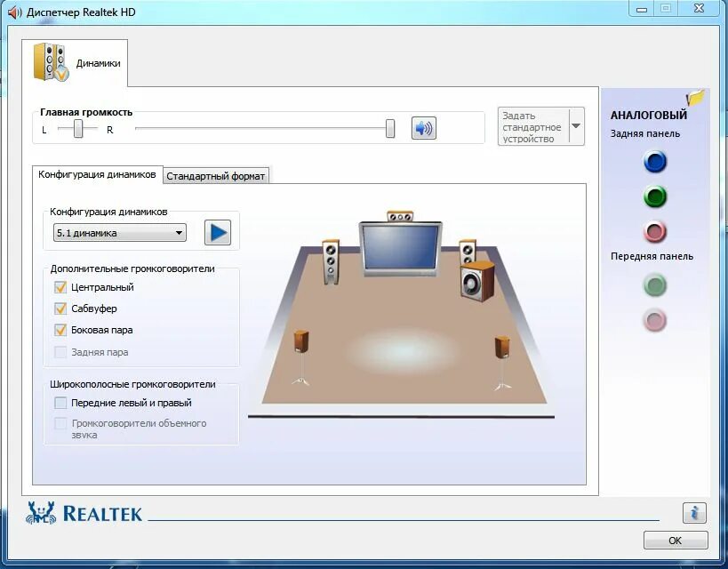The width and height of the screenshot is (728, 569).
Task: Click the front left speaker in room
Action: coord(331,261)
